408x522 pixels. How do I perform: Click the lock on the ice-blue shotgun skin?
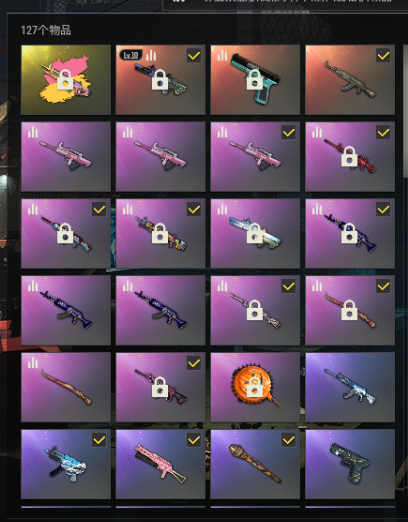point(255,233)
